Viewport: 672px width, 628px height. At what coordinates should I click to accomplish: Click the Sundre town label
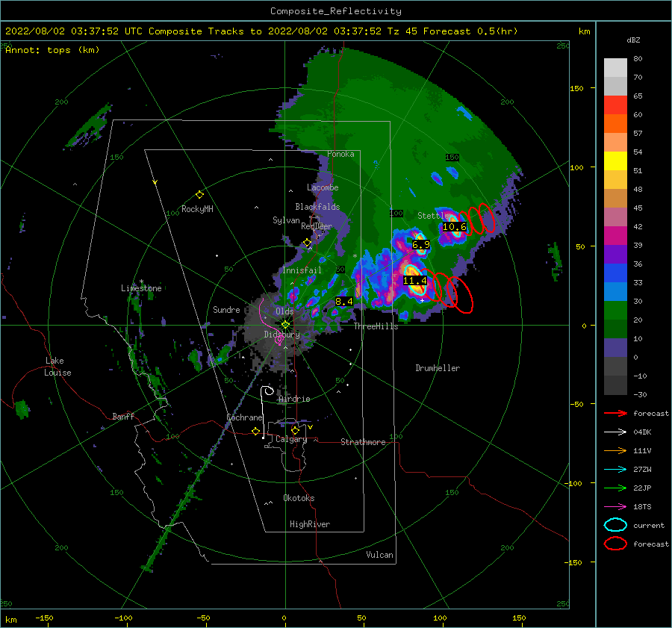[x=226, y=309]
